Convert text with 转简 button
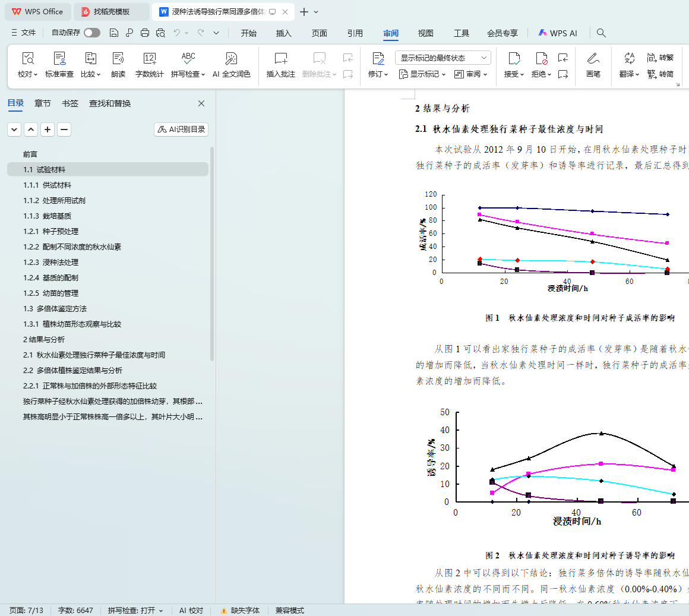Viewport: 689px width, 616px height. point(660,74)
